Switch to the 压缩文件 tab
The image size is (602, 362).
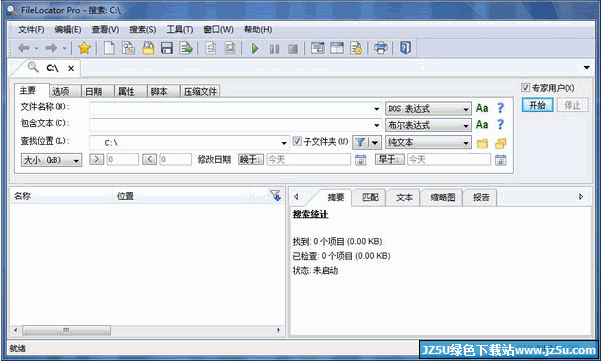[200, 91]
